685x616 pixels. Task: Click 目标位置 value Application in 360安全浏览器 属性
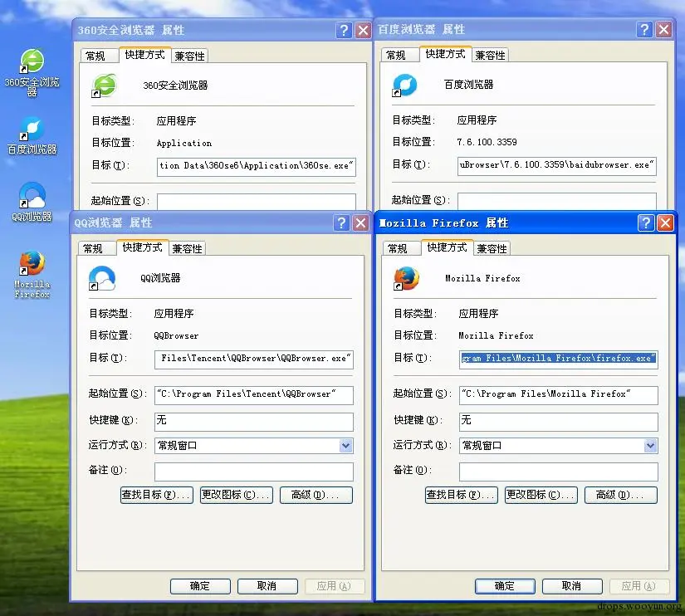[x=184, y=144]
